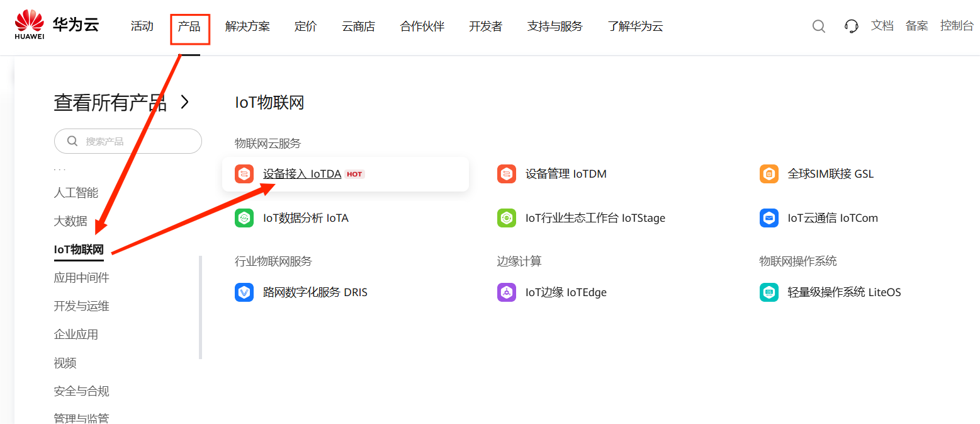
Task: Open IoT边缘 IoTEdge product link
Action: [566, 292]
